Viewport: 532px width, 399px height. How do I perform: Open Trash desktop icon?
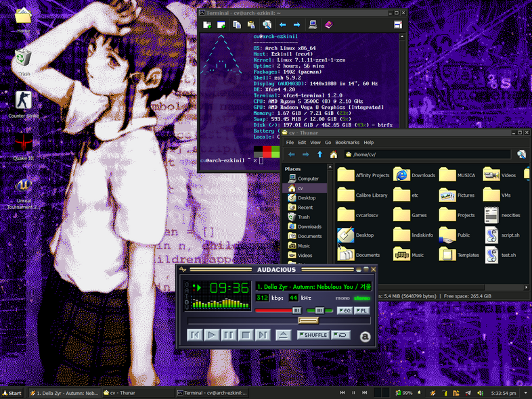tap(23, 62)
